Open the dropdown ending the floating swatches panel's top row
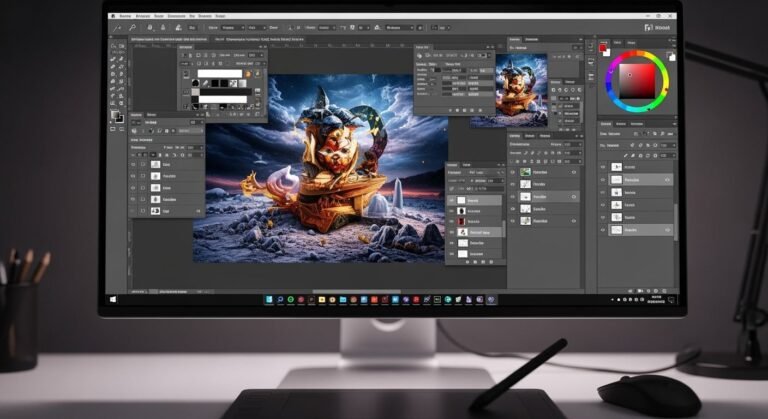 (255, 55)
